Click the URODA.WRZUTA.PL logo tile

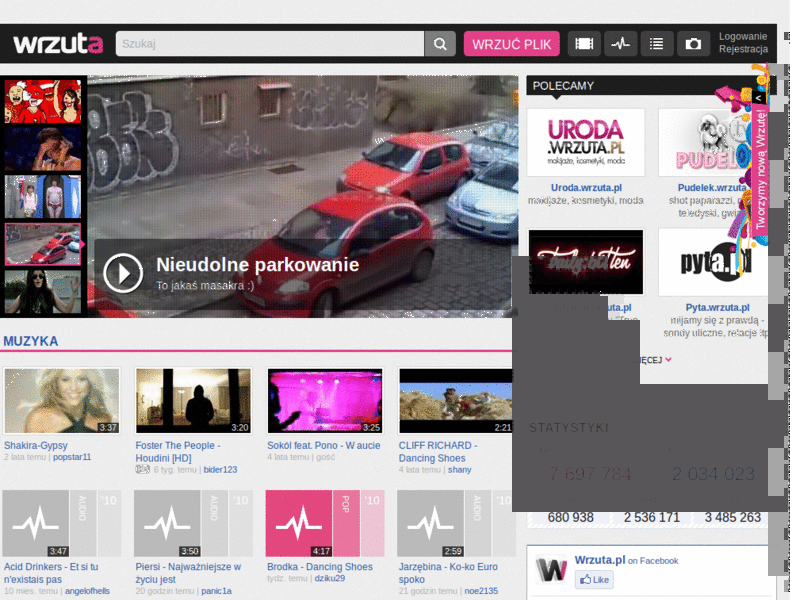586,142
